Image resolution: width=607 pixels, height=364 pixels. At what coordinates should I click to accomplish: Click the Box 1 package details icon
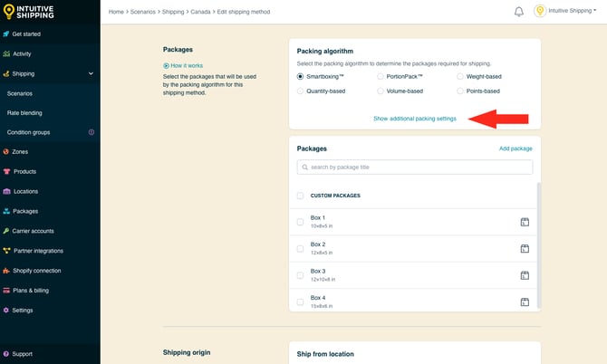525,222
